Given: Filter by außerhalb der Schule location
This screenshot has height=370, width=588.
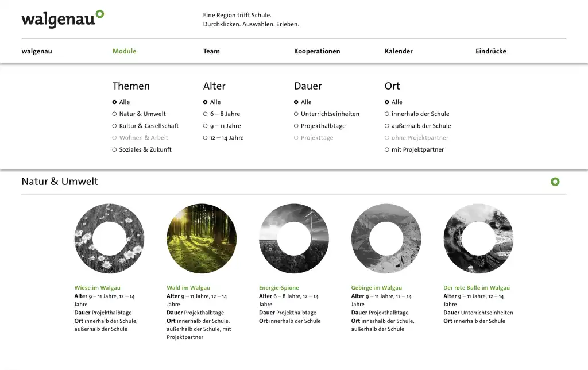Looking at the screenshot, I should pos(421,126).
